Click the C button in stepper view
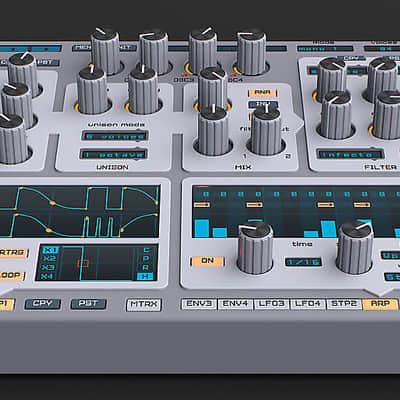 (x=146, y=250)
